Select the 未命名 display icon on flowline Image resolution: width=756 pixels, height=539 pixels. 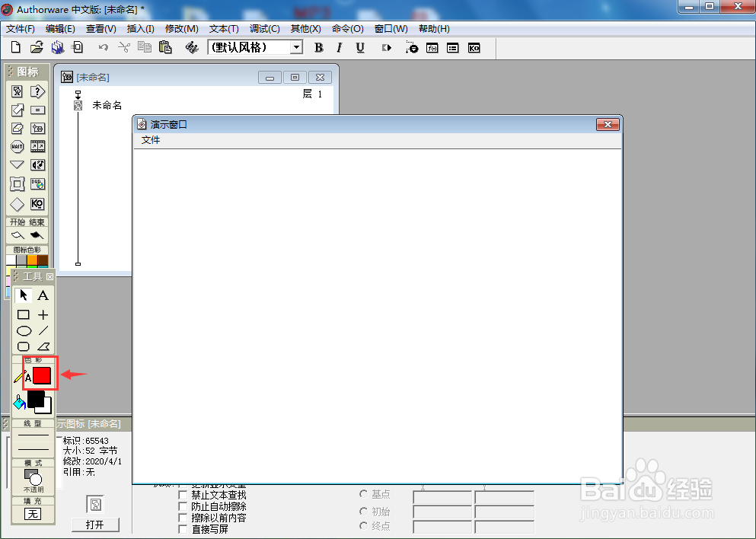pyautogui.click(x=78, y=105)
